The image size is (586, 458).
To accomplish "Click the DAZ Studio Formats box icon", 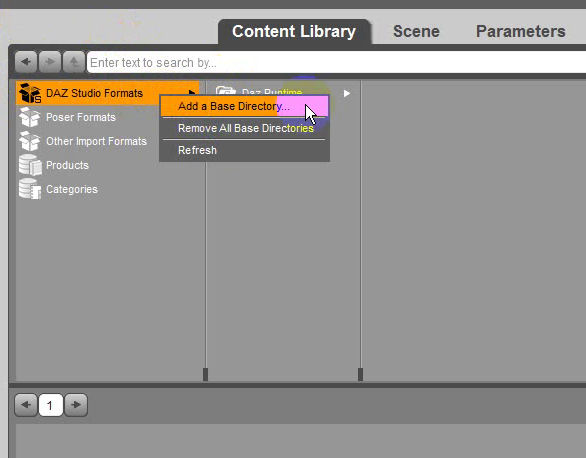I will pyautogui.click(x=30, y=93).
